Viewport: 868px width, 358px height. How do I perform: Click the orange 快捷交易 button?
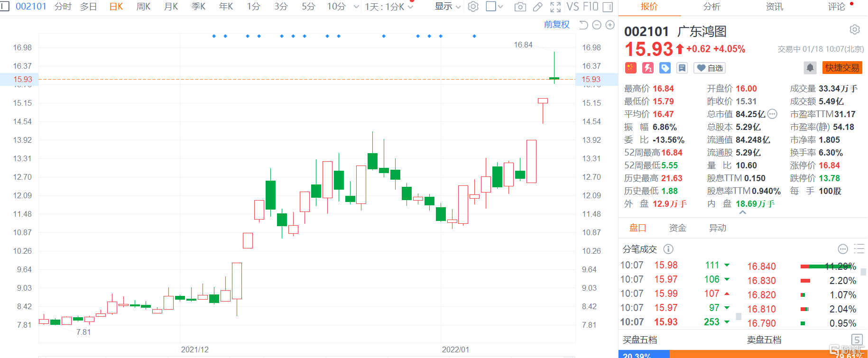click(x=842, y=68)
